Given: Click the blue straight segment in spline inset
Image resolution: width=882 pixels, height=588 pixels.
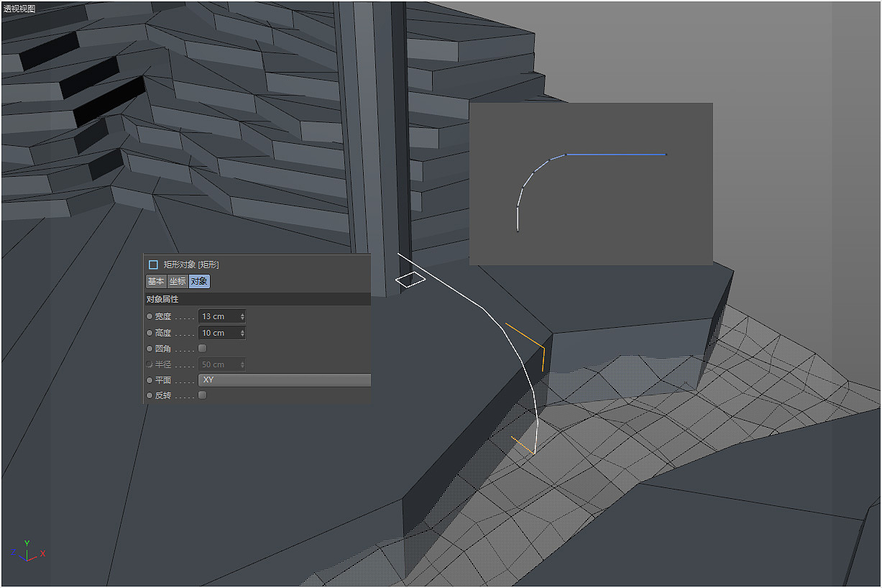Looking at the screenshot, I should [616, 154].
